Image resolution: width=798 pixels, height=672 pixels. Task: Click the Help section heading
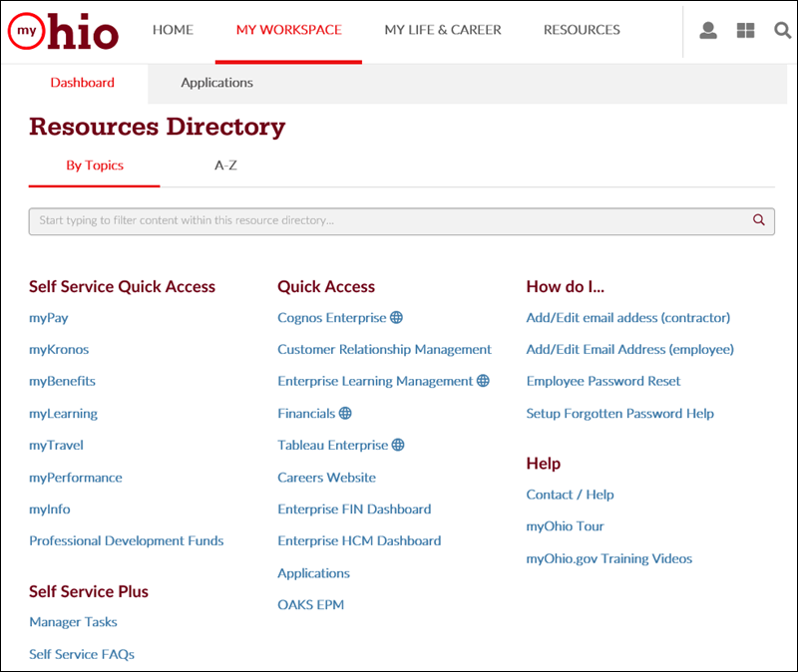(x=544, y=464)
